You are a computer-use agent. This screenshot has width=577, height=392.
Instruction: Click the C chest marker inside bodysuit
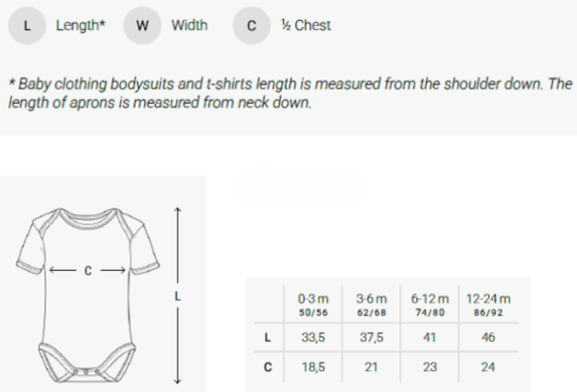point(88,271)
